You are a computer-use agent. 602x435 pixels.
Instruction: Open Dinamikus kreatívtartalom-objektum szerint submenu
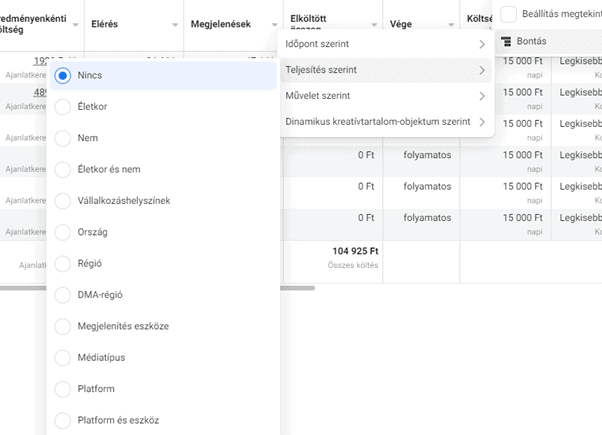pos(386,122)
